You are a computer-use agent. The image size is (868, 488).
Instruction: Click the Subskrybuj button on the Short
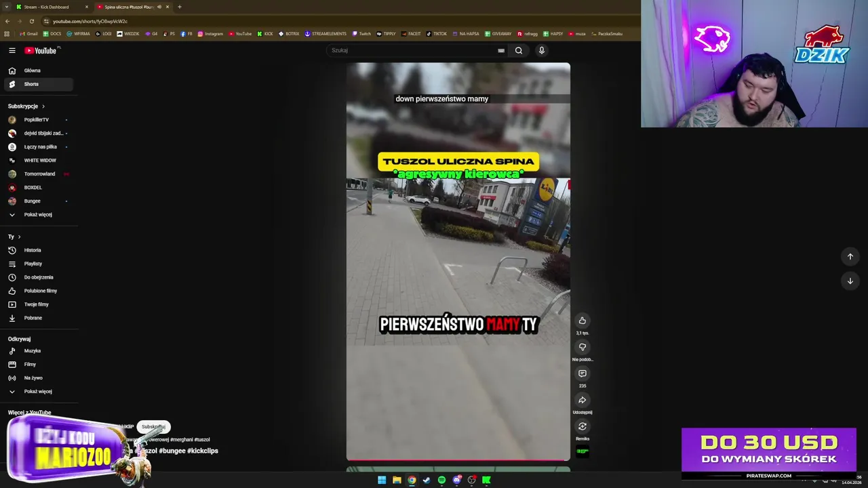click(x=153, y=427)
